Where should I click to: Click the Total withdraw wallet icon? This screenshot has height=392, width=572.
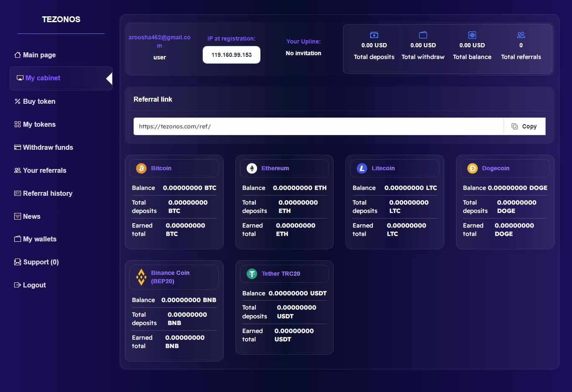(423, 35)
